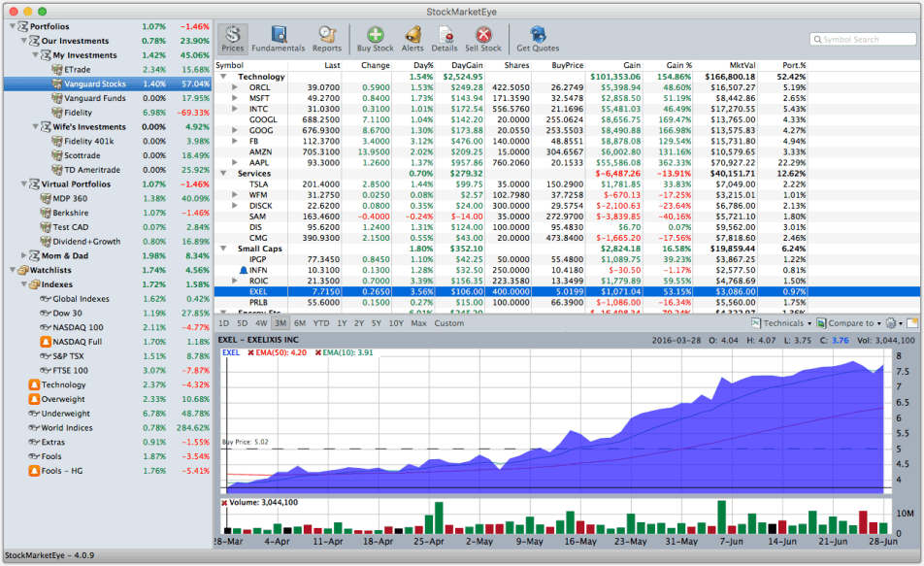
Task: Open the Prices view toolbar icon
Action: pos(233,35)
